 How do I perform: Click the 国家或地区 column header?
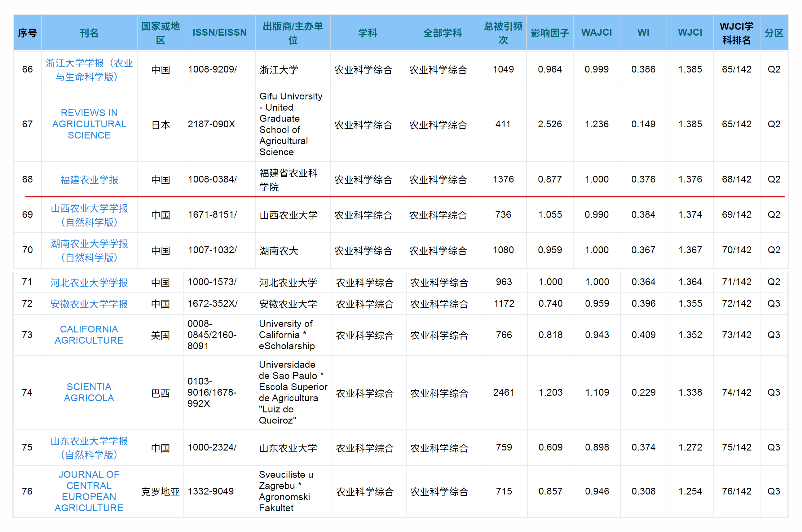[161, 33]
